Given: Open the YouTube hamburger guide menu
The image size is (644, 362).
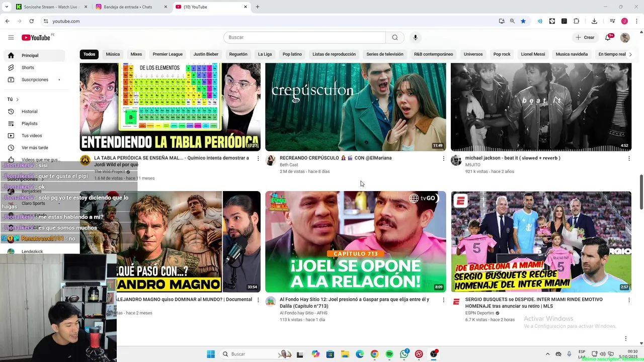Looking at the screenshot, I should pyautogui.click(x=11, y=37).
